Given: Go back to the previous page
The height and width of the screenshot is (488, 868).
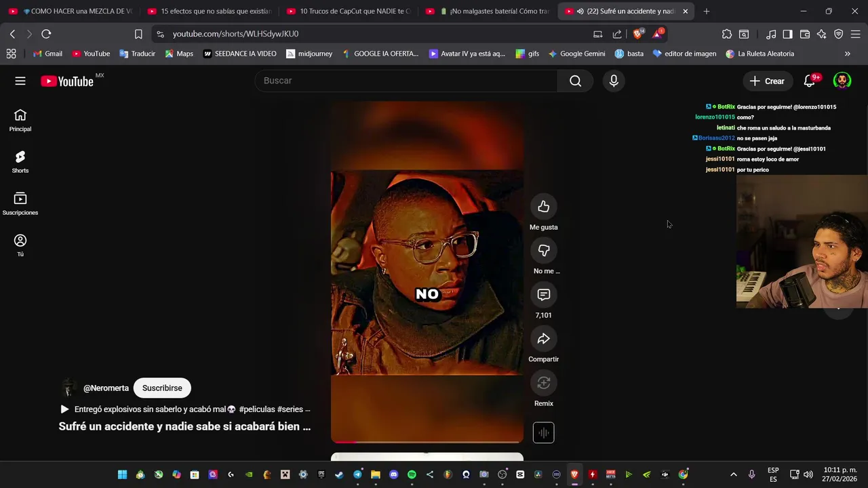Looking at the screenshot, I should click(x=12, y=34).
